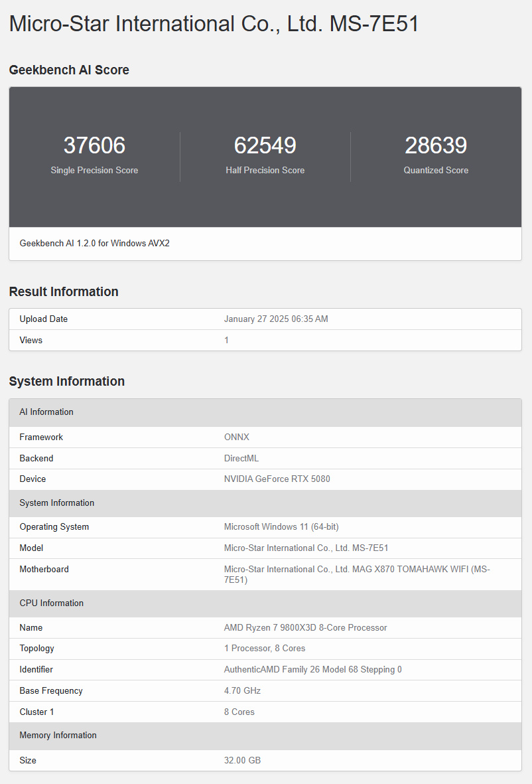Select the AMD Ryzen 7 9800X3D value
This screenshot has height=784, width=532.
pos(305,627)
